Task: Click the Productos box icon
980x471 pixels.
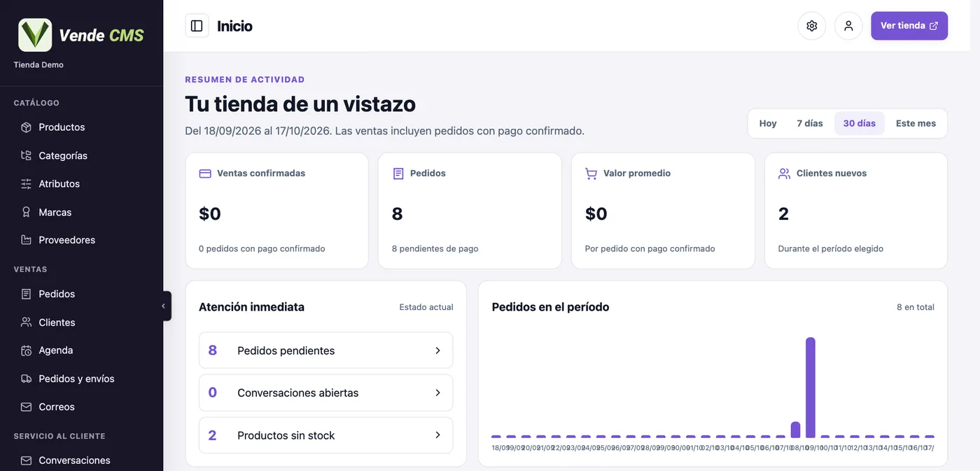Action: point(26,127)
